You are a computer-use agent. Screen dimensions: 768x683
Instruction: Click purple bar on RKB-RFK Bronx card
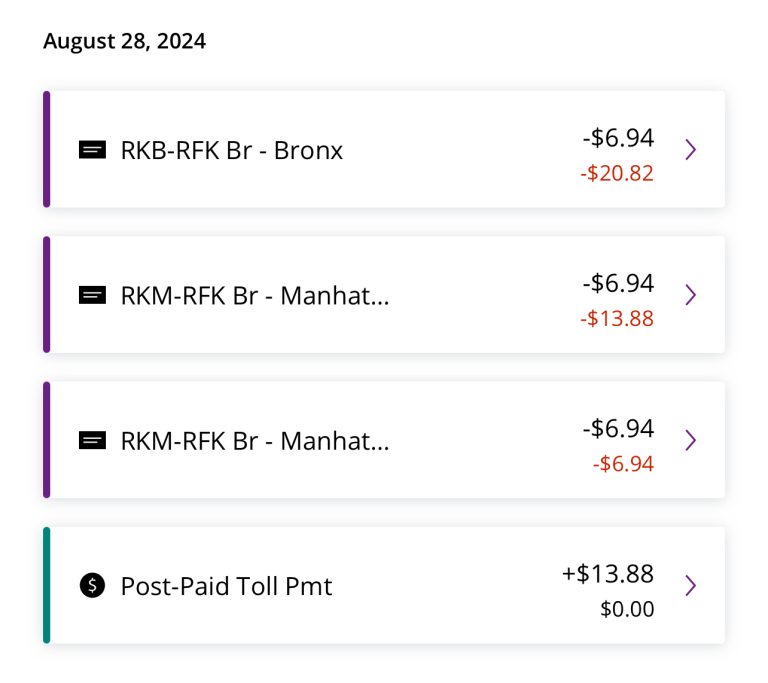pyautogui.click(x=47, y=149)
